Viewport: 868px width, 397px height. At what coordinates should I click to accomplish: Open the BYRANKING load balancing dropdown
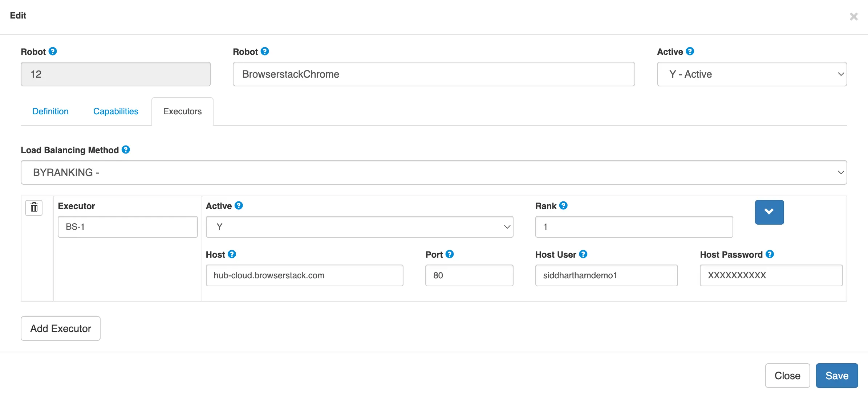[x=434, y=172]
